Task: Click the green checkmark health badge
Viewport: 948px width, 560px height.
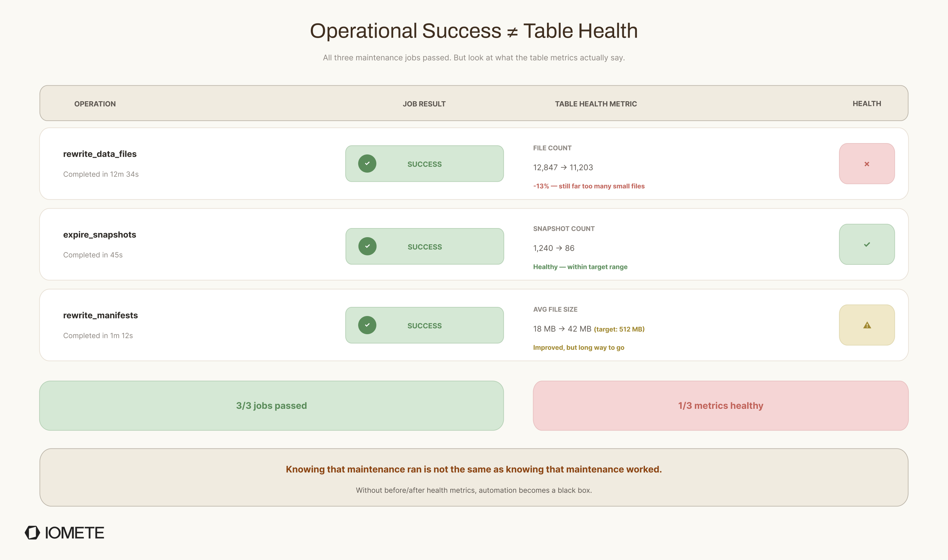Action: point(867,244)
